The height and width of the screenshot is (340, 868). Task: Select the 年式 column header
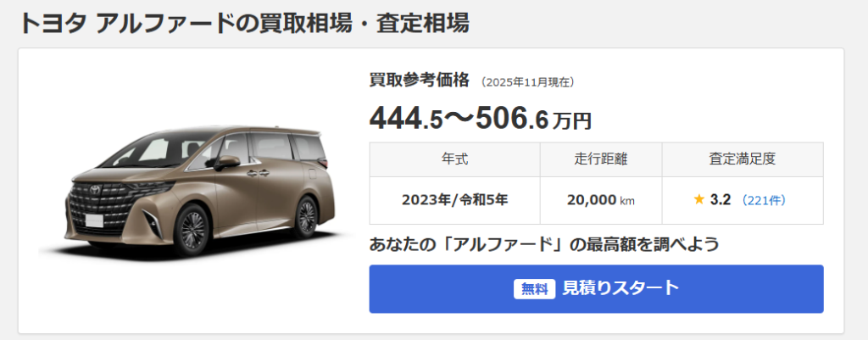point(455,159)
